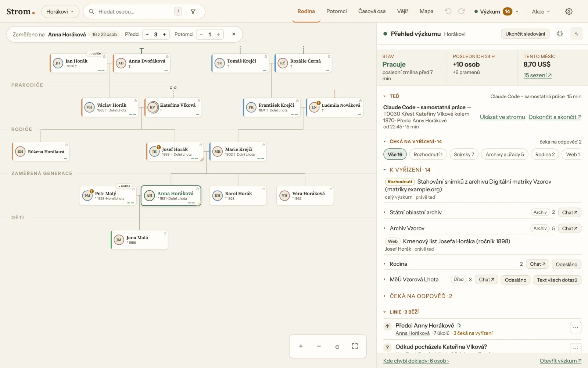Select the Snímky 7 filter chip
Viewport: 588px width, 368px height.
[x=464, y=154]
